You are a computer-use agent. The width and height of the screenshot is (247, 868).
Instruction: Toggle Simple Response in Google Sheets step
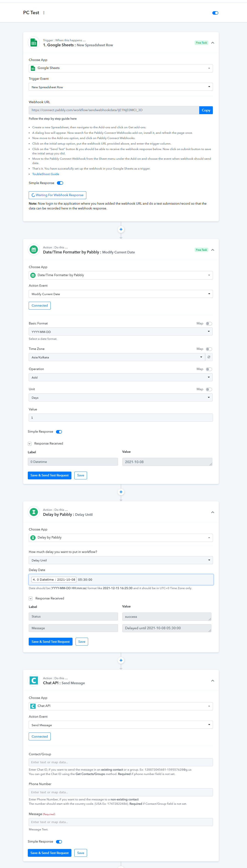tap(60, 183)
